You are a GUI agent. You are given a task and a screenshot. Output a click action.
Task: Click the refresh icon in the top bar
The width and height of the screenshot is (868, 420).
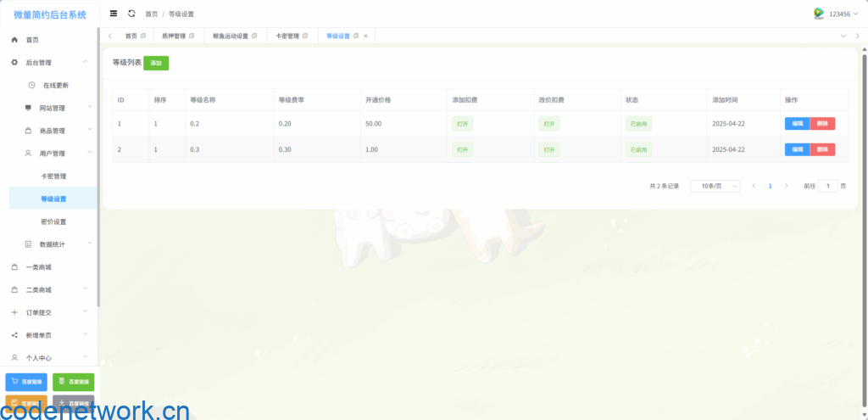131,14
